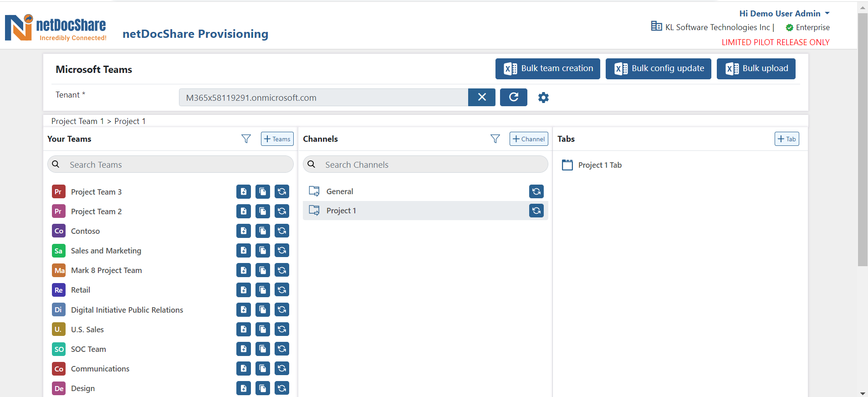Click copy icon for Retail team
868x397 pixels.
point(263,289)
